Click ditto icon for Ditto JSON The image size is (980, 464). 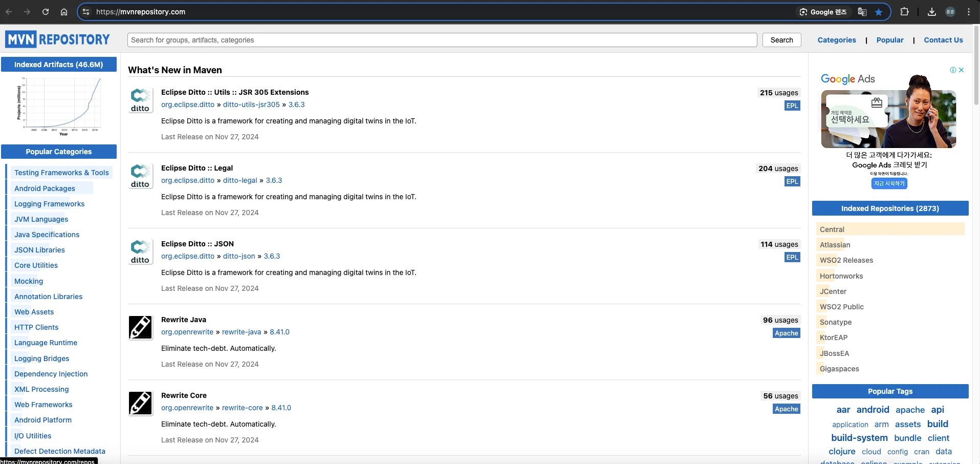(x=140, y=252)
